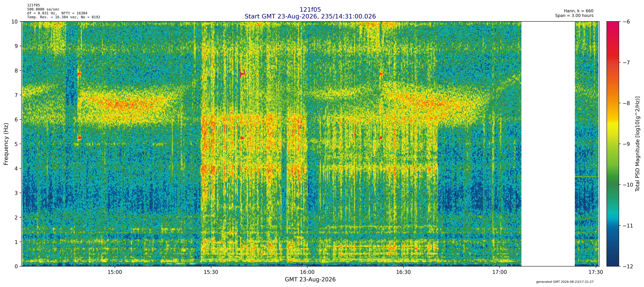Click the frequency axis tick label "9"
This screenshot has height=287, width=644.
(16, 46)
